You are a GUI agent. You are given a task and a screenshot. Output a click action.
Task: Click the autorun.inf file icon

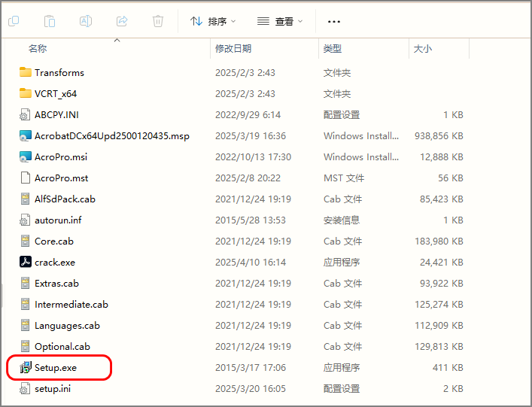click(25, 220)
